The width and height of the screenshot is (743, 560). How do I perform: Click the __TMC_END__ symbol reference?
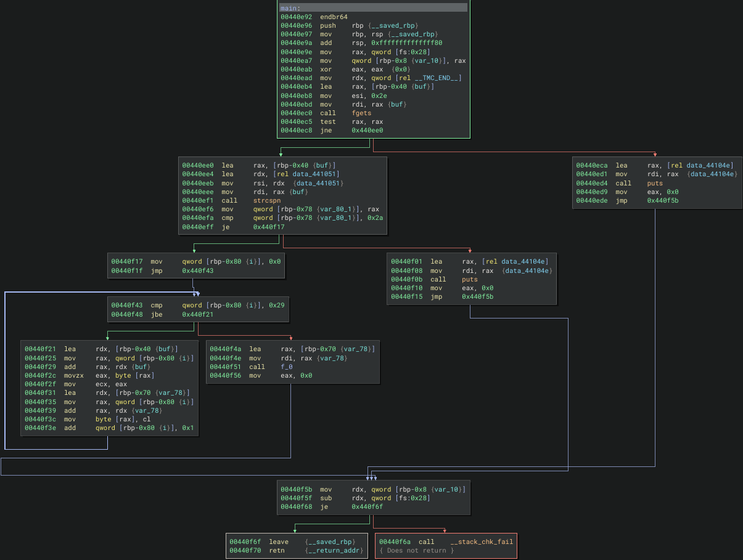point(438,78)
